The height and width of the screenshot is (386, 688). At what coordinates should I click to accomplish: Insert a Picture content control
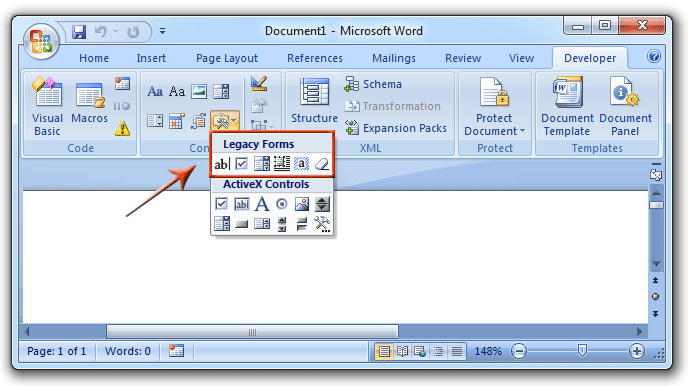[x=199, y=92]
